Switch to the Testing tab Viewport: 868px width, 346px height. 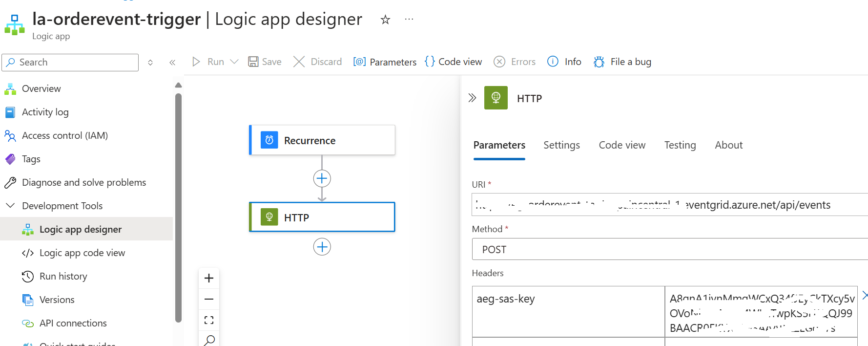point(680,145)
